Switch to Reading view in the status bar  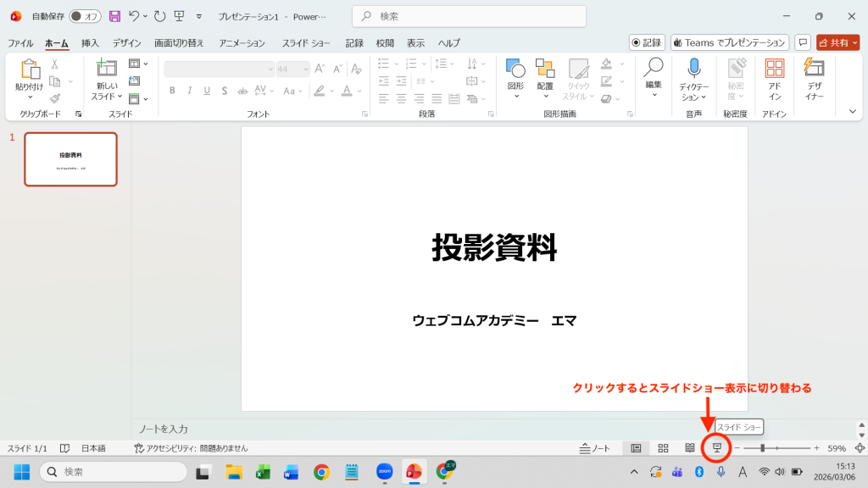[x=688, y=446]
